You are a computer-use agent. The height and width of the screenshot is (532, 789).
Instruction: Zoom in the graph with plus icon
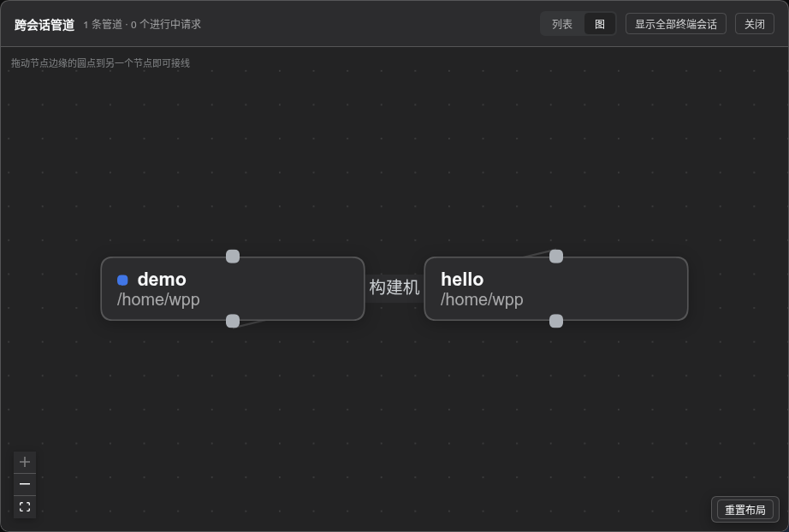click(25, 462)
